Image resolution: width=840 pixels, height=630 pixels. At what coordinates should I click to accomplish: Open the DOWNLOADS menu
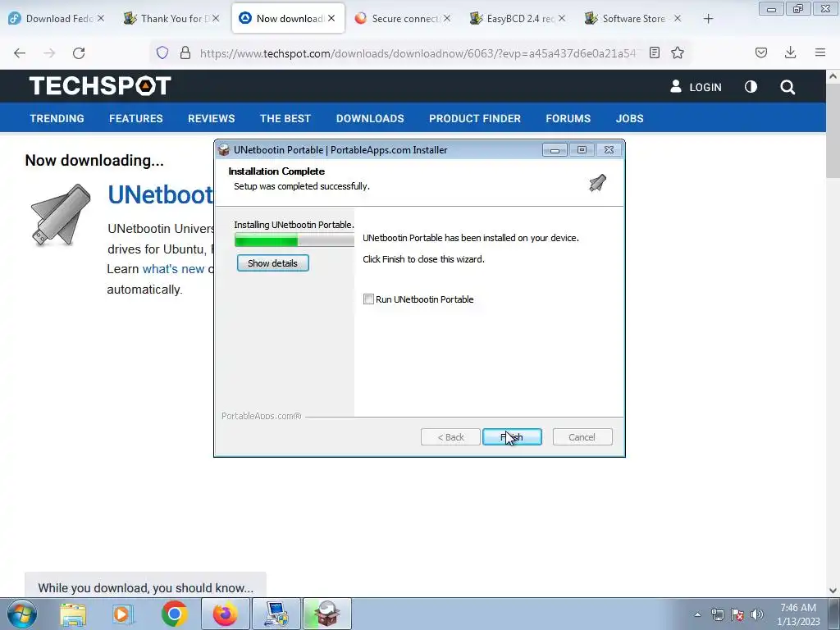pyautogui.click(x=370, y=118)
